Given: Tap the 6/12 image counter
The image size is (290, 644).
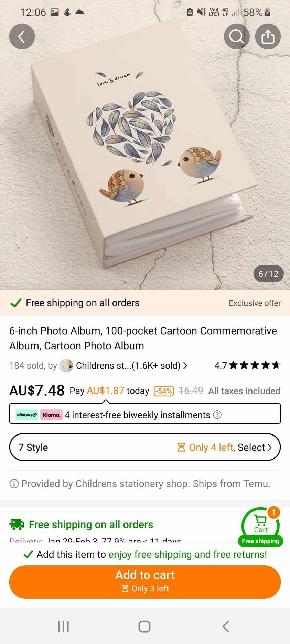Looking at the screenshot, I should (x=268, y=274).
